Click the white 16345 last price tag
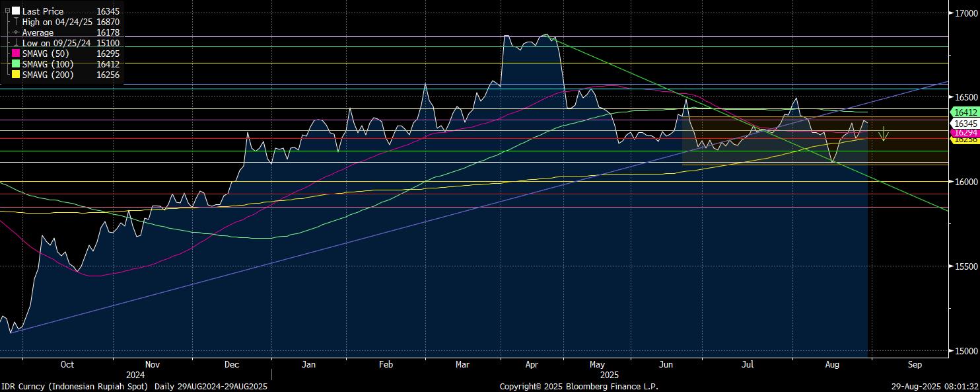Viewport: 980px width, 392px height. click(x=963, y=124)
